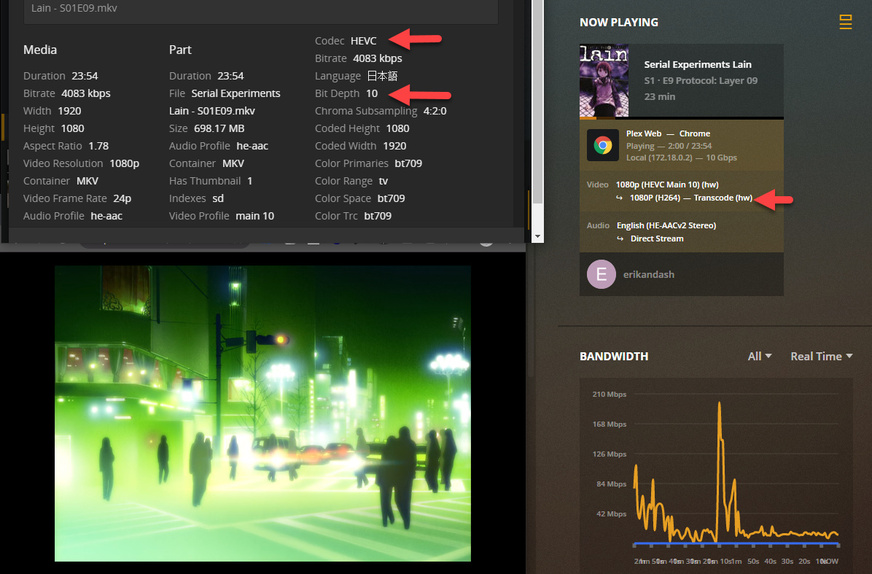Select the Part Container MKV value
Screen dimensions: 872x574
click(233, 164)
